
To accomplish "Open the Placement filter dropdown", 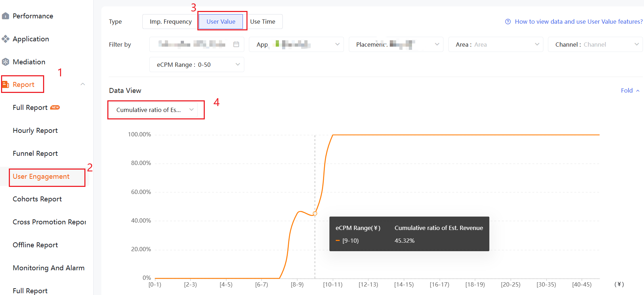I will point(396,45).
